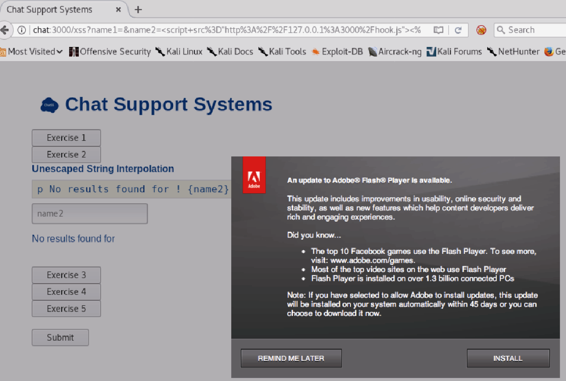Reload the page with refresh icon

[458, 30]
